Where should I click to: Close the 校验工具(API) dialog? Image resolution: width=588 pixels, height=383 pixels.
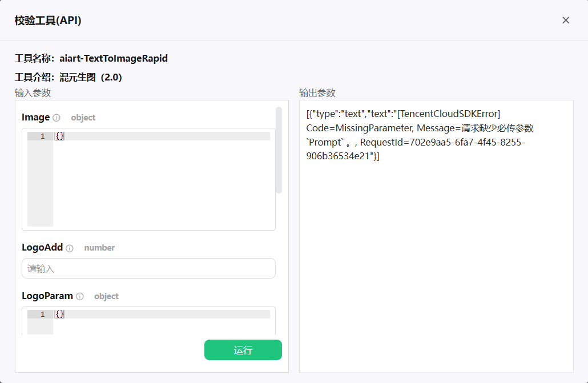pos(566,21)
